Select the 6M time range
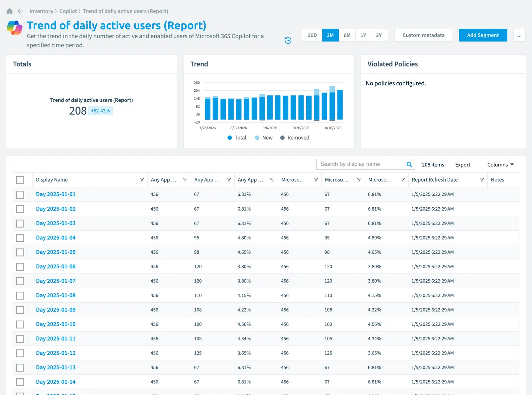Screen dimensions: 532x395 tap(347, 35)
